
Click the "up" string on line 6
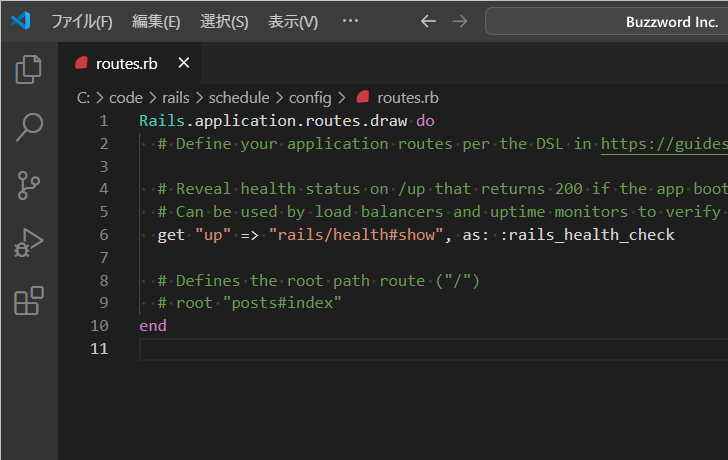coord(213,235)
